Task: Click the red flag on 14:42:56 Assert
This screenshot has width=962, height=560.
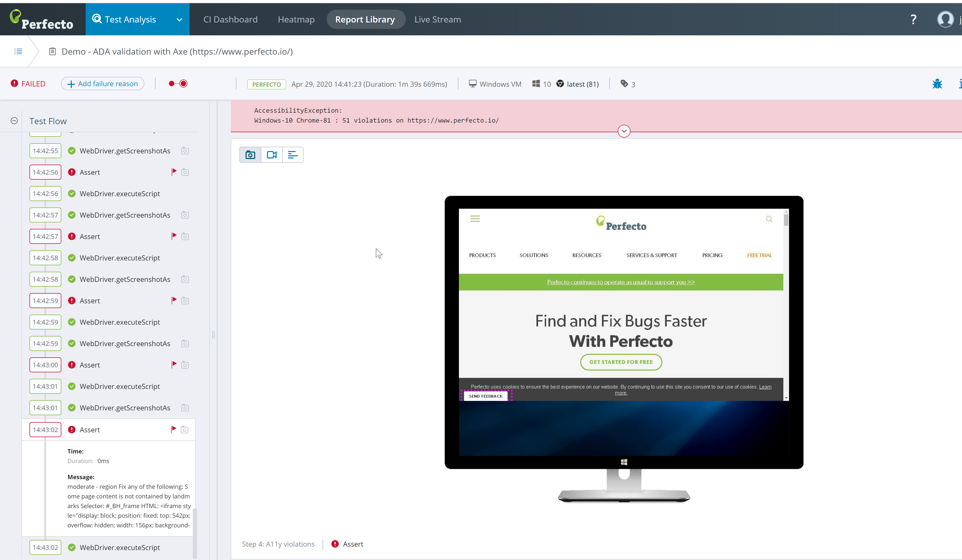Action: (174, 172)
